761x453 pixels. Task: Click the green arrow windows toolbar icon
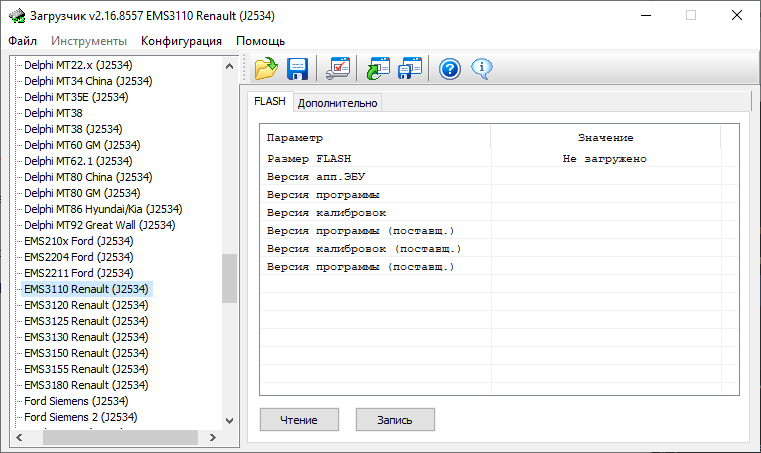[378, 68]
